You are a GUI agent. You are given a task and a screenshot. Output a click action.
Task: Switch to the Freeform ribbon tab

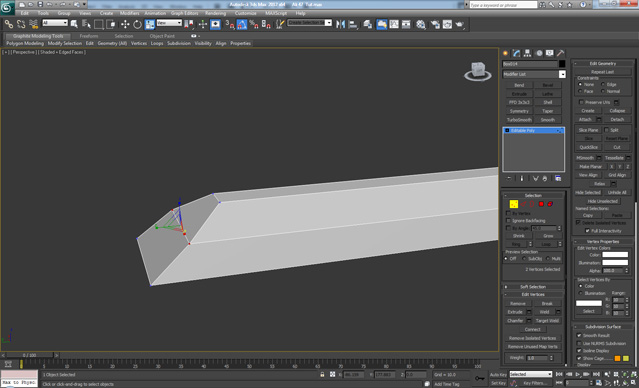[89, 36]
